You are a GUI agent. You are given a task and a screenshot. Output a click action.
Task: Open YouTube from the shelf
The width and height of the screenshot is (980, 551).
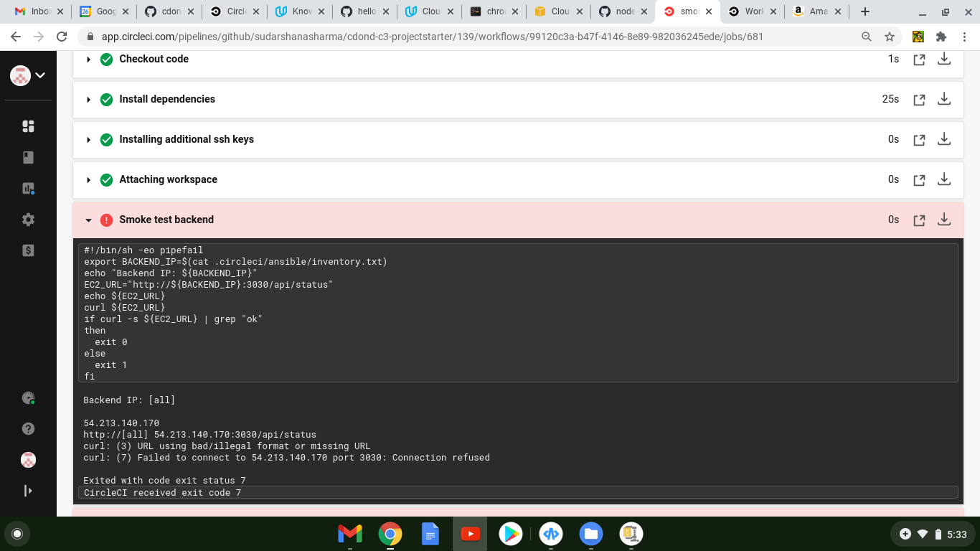point(471,534)
